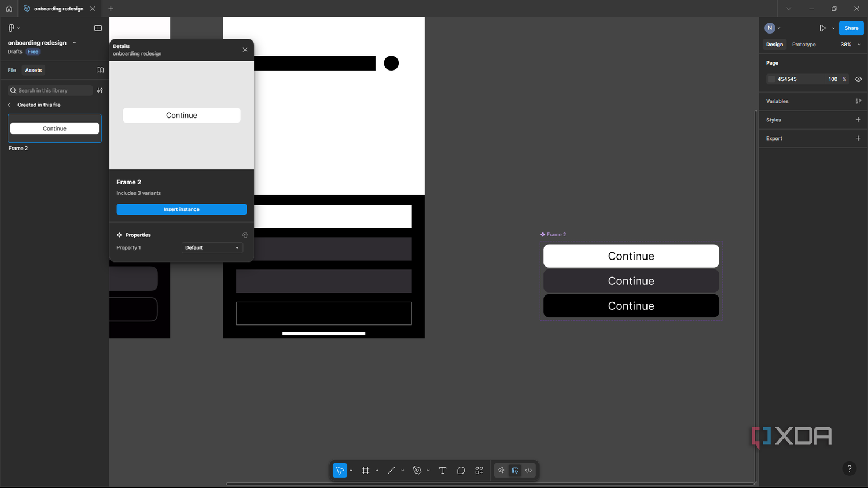The image size is (868, 488).
Task: Click the Share button
Action: coord(851,28)
